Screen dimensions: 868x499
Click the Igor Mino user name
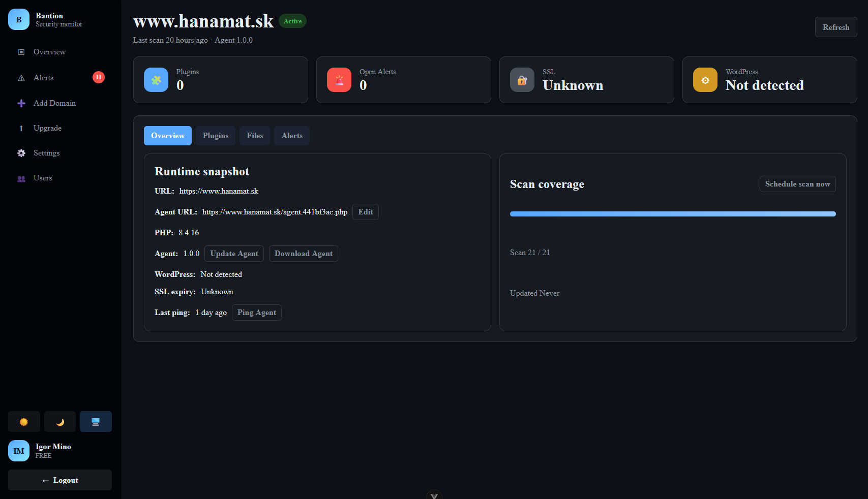[x=53, y=447]
